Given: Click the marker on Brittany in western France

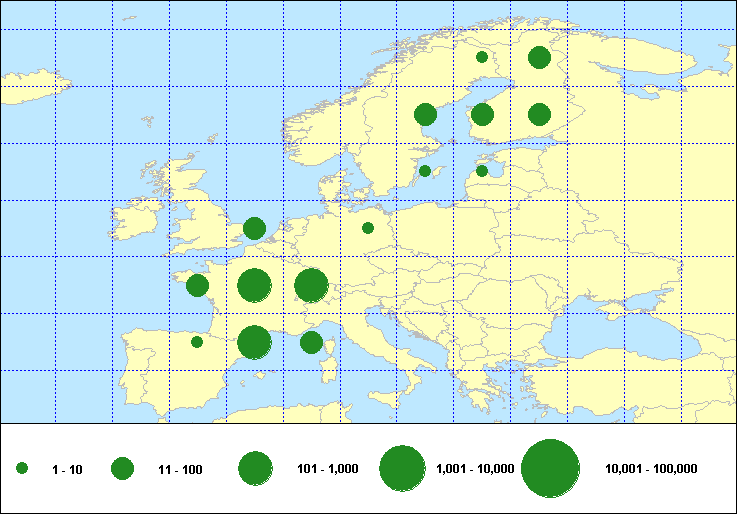Looking at the screenshot, I should [x=197, y=285].
